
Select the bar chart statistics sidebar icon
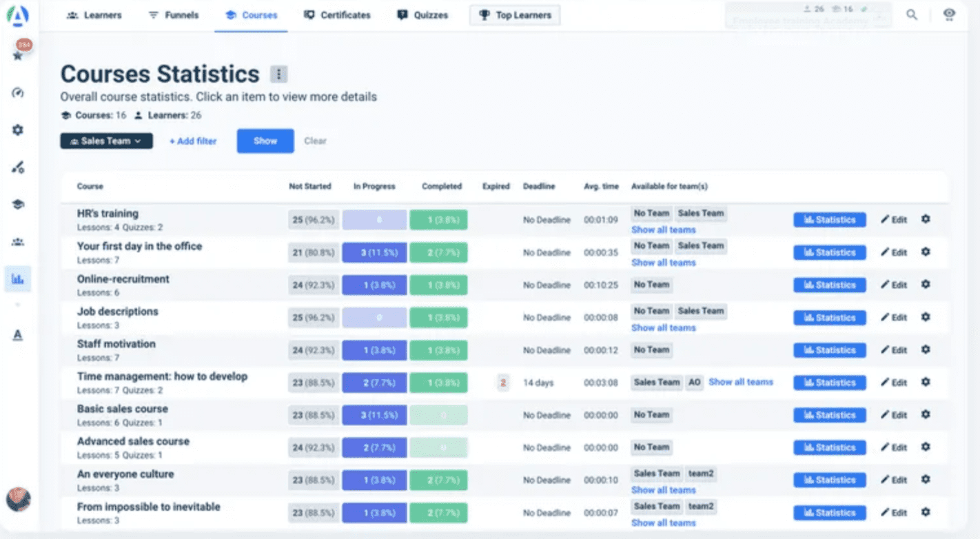[19, 279]
